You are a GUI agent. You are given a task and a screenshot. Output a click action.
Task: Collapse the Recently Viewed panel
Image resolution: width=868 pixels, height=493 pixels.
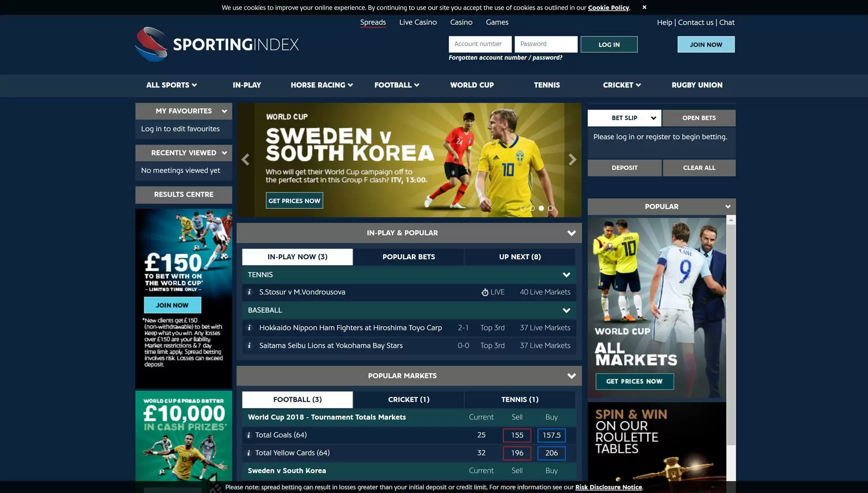coord(224,153)
